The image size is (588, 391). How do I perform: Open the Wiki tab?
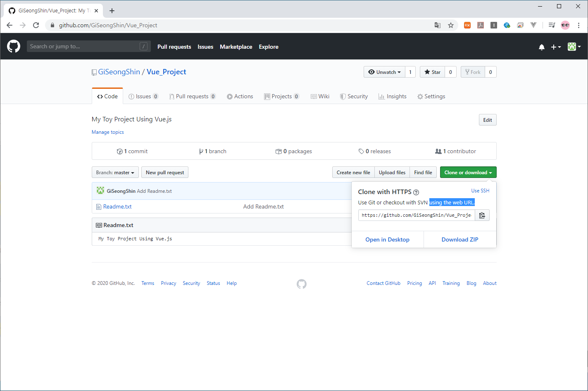[320, 96]
